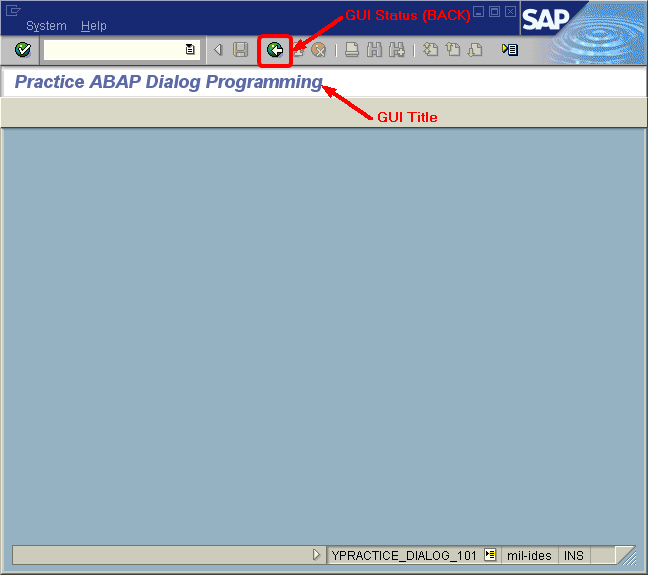
Task: Open the command field history dropdown
Action: [x=190, y=50]
